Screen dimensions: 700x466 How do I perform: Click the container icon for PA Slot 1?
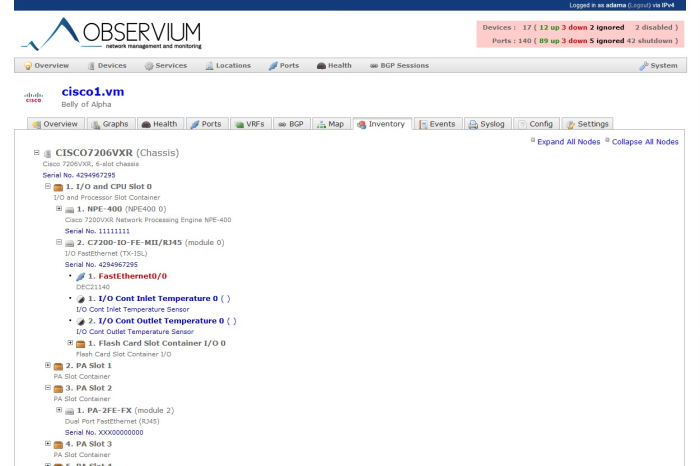click(58, 366)
